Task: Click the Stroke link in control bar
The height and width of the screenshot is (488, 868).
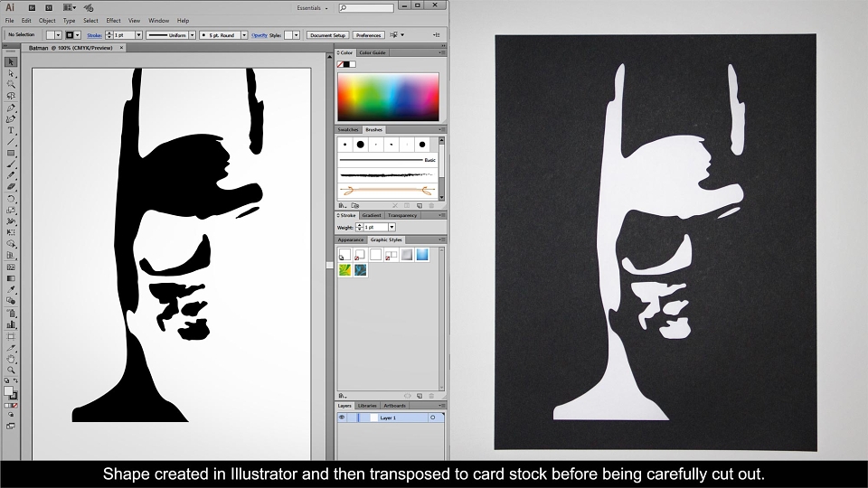Action: 94,35
